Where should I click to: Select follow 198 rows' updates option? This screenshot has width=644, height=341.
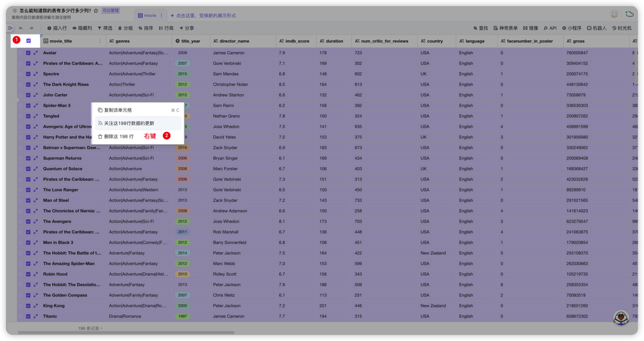point(138,123)
